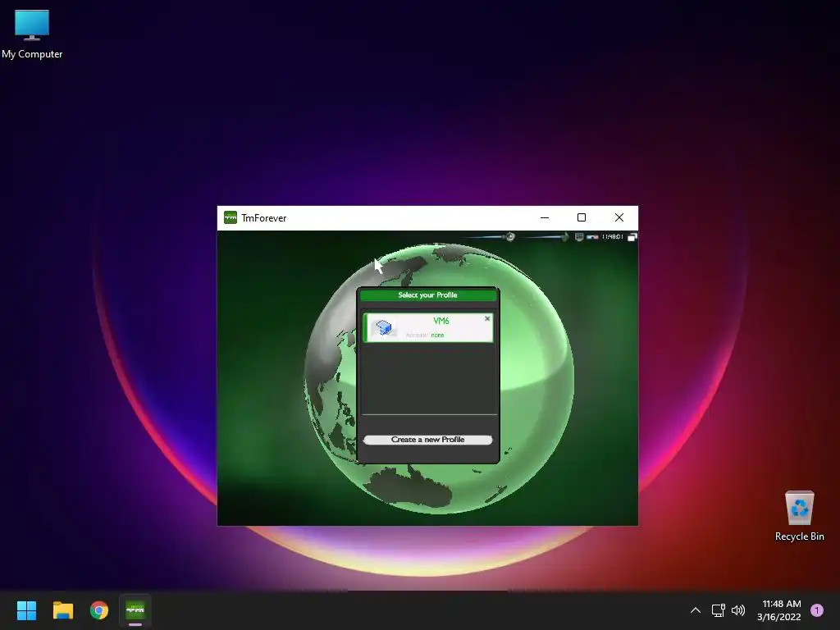The height and width of the screenshot is (630, 840).
Task: Close the TmForever window
Action: [619, 217]
